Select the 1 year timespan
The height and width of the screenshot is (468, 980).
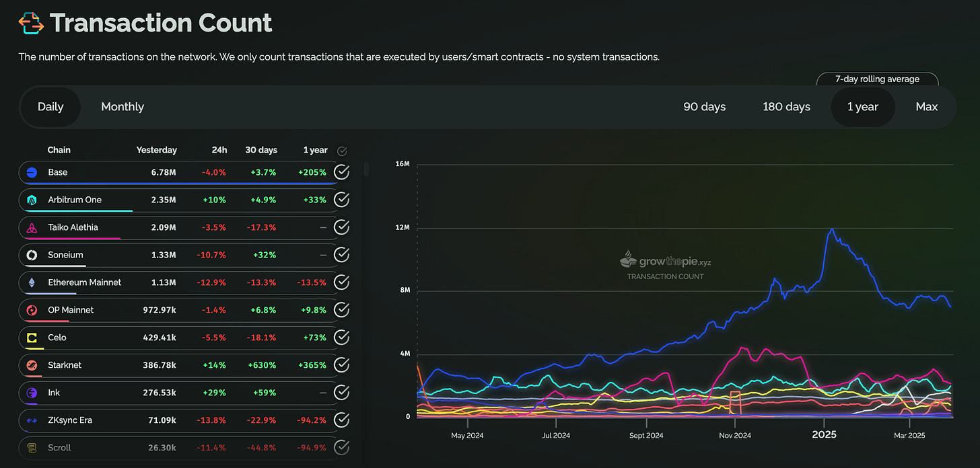pos(863,107)
